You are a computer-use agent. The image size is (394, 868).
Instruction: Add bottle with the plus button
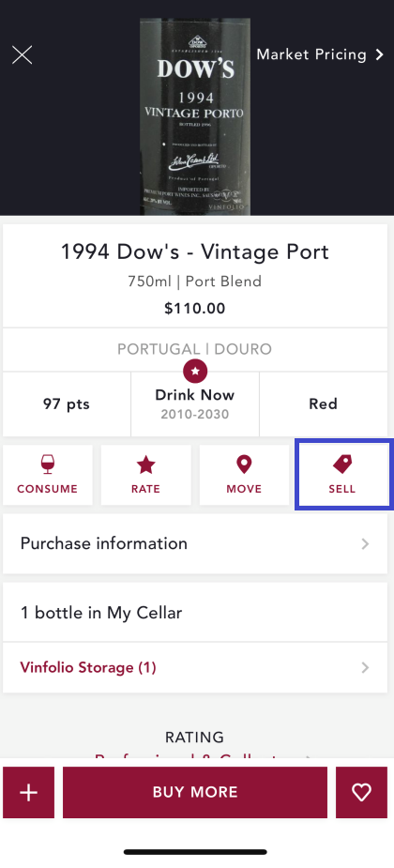click(29, 792)
